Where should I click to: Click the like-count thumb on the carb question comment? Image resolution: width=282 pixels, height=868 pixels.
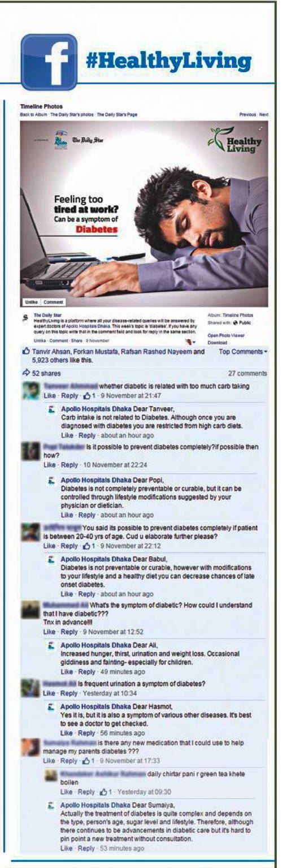tap(86, 395)
